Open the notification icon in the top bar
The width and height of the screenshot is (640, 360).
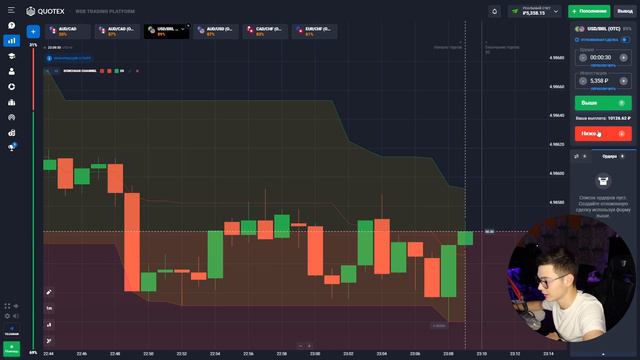pos(494,11)
